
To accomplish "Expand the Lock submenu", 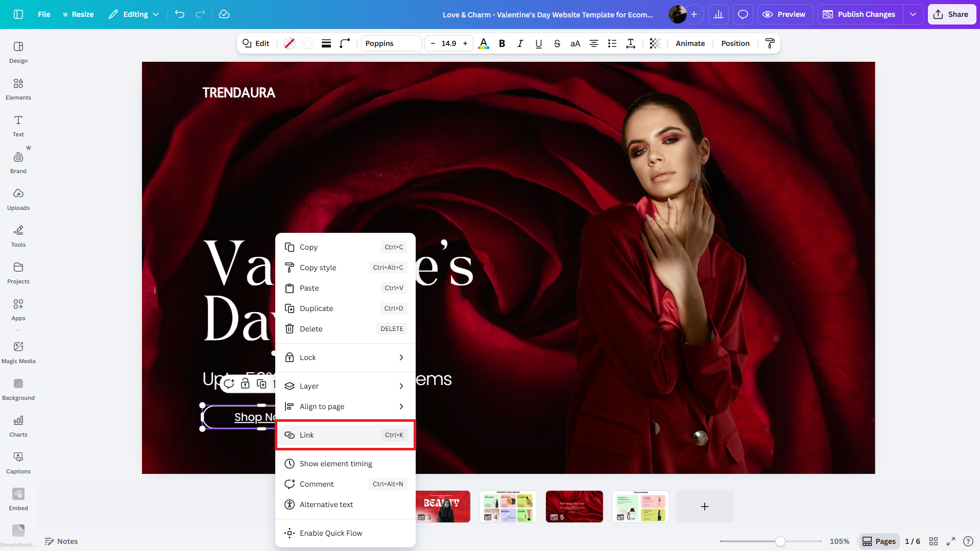I will 345,357.
